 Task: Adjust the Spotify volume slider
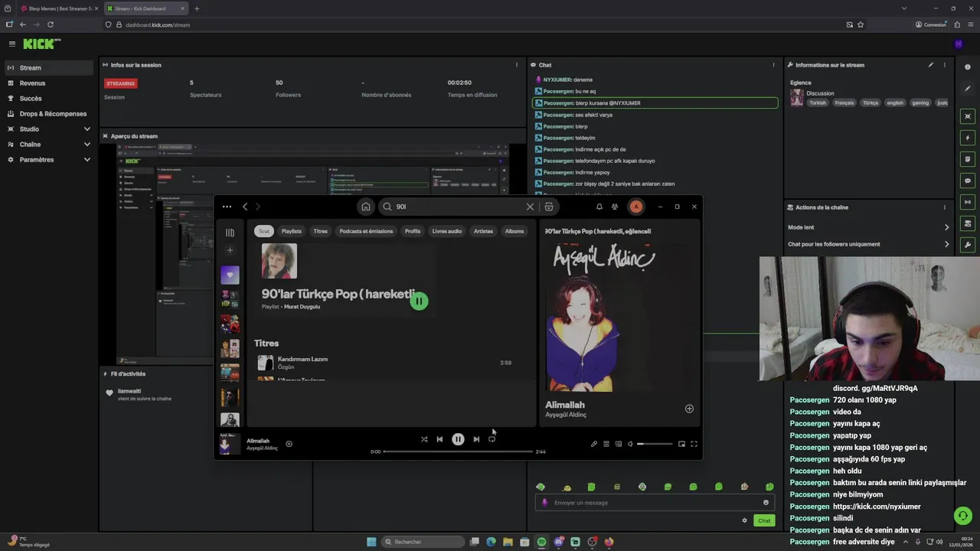tap(655, 444)
